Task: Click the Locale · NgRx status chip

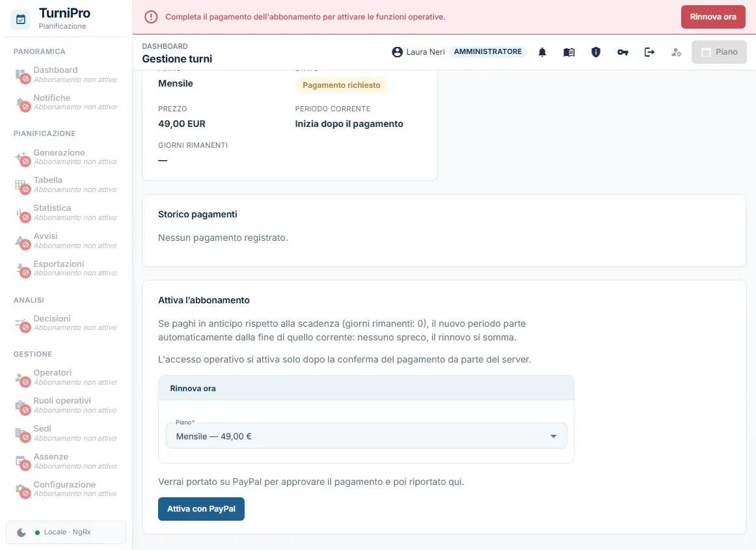Action: click(x=66, y=532)
